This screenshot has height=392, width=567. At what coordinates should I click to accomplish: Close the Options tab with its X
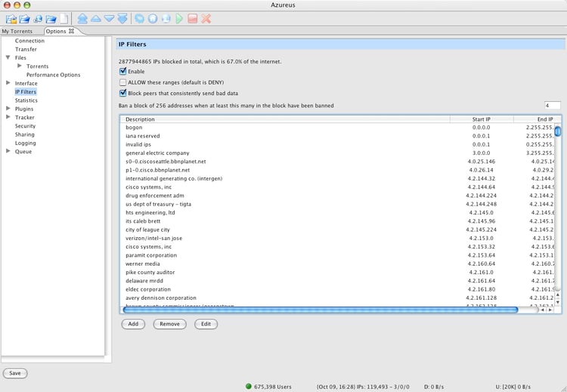click(x=72, y=31)
